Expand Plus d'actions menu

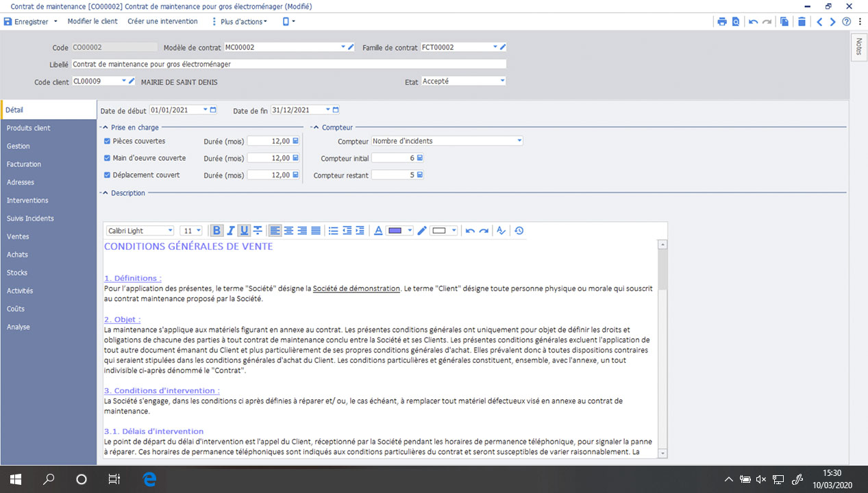(x=240, y=22)
